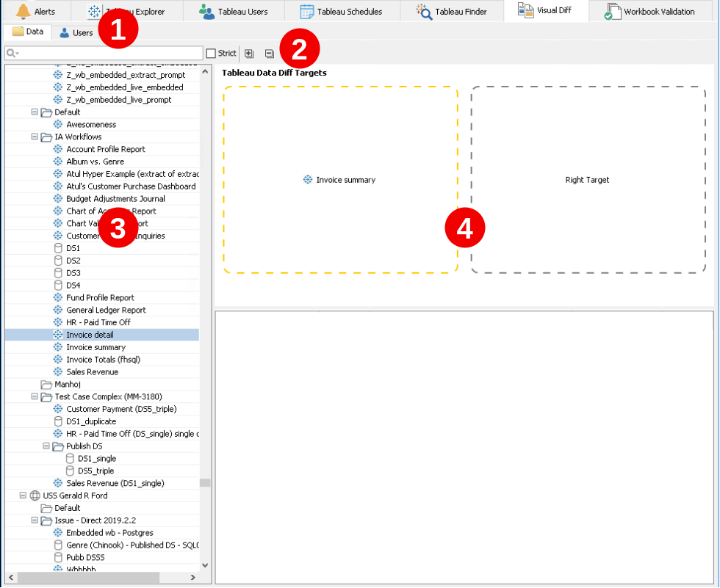The image size is (720, 588).
Task: Click the tree scrollbar down arrow
Action: [205, 565]
